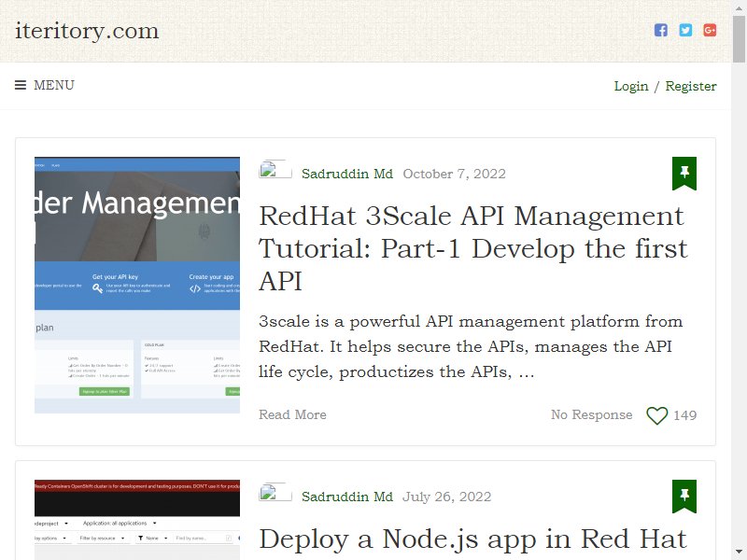The image size is (747, 560).
Task: Click the Login link
Action: [631, 86]
